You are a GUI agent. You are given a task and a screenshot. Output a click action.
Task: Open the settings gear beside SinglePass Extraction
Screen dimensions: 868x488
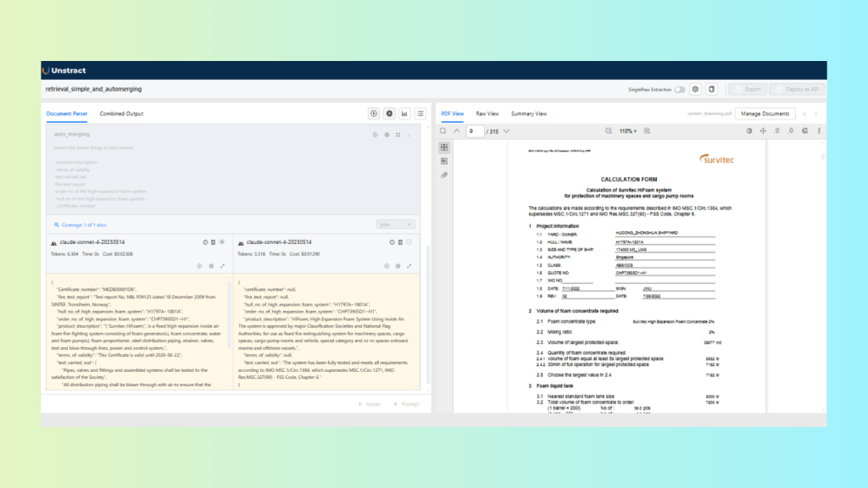[x=695, y=89]
